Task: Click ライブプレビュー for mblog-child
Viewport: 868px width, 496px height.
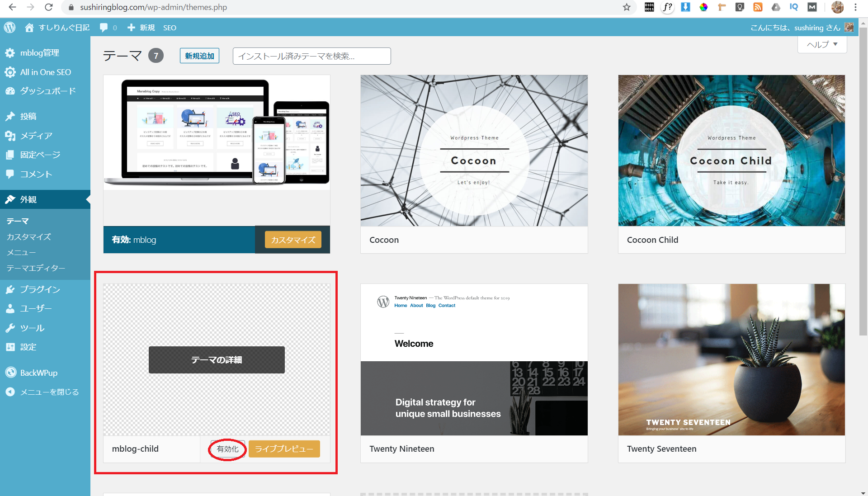Action: [x=284, y=449]
